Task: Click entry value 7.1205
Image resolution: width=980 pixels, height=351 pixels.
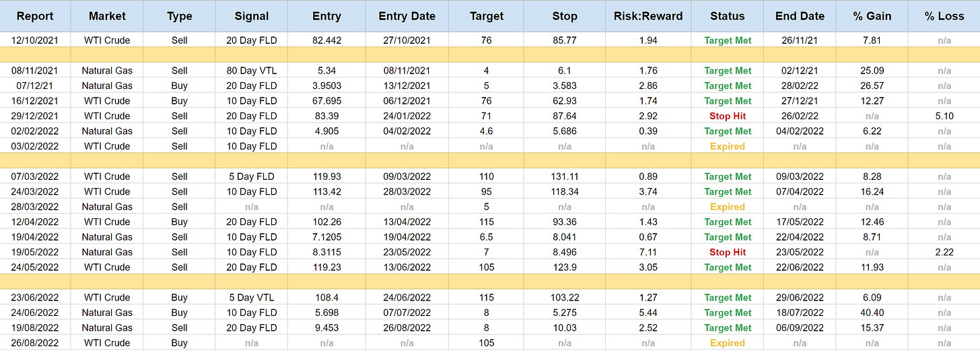Action: (327, 237)
